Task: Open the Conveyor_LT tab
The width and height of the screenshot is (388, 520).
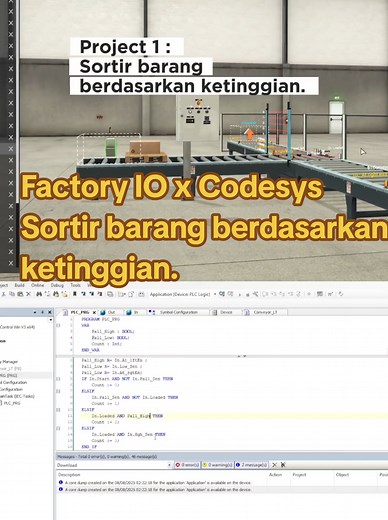Action: 265,312
